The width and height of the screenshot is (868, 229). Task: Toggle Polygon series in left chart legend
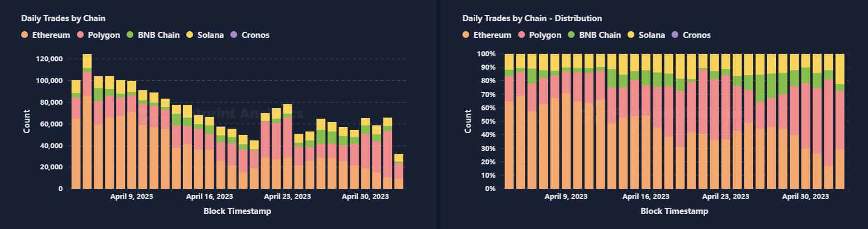(x=99, y=35)
